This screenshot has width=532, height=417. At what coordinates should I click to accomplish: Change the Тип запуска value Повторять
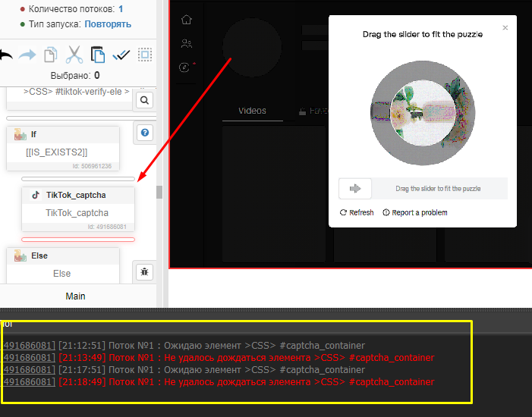click(107, 24)
